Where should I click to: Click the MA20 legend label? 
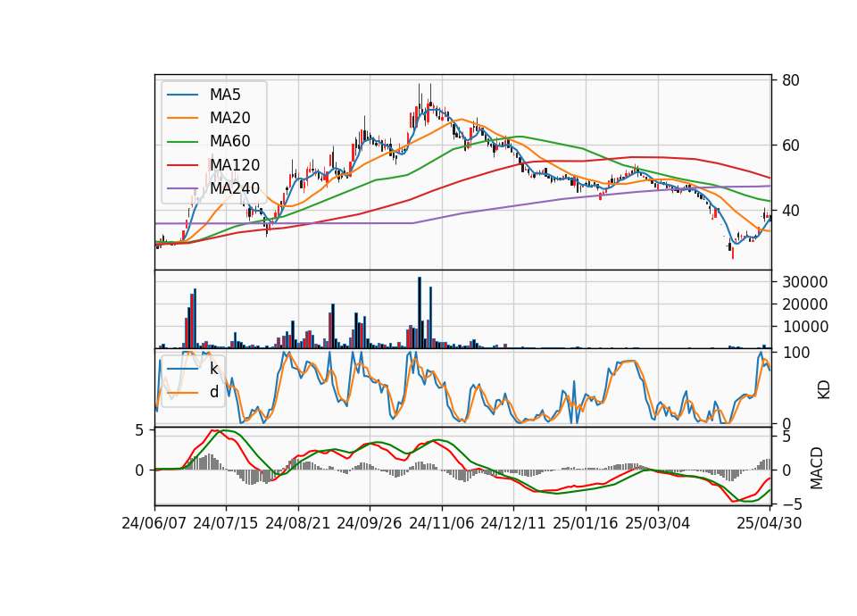tap(229, 118)
